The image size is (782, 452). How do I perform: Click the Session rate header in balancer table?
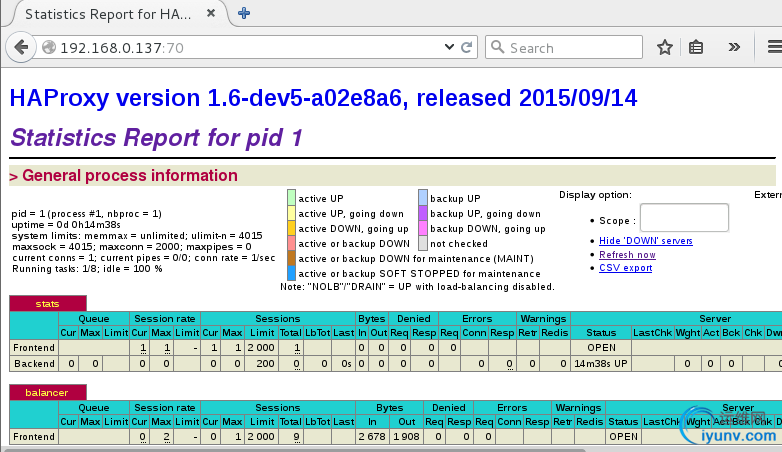point(165,408)
